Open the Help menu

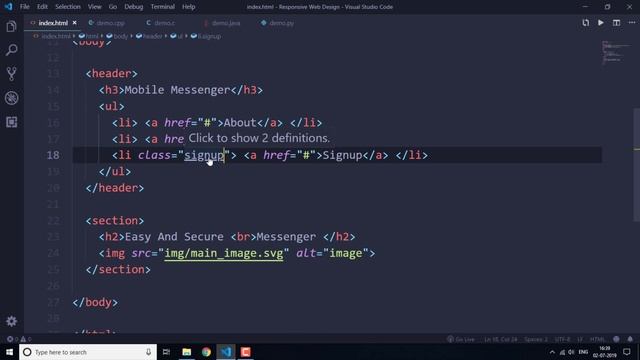(x=188, y=7)
